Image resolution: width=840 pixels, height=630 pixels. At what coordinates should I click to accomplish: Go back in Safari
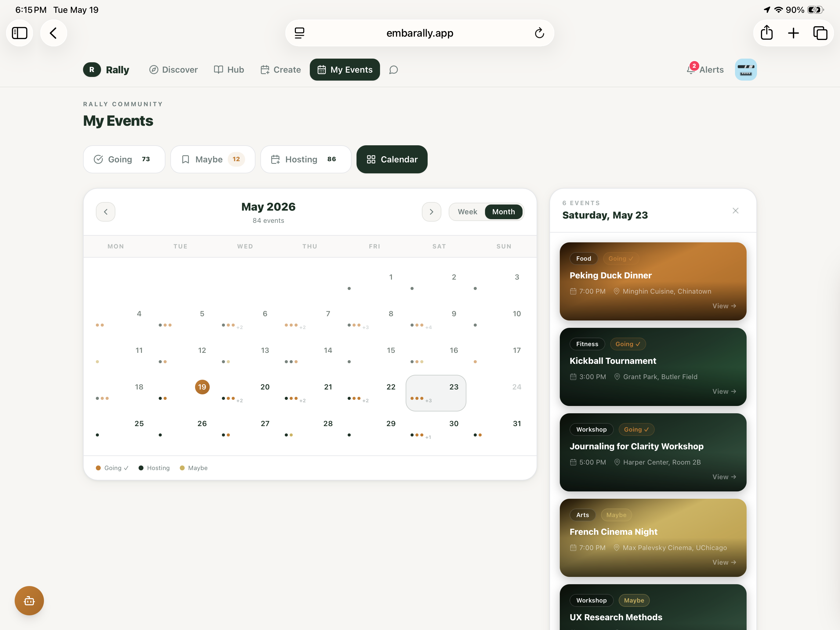(53, 33)
